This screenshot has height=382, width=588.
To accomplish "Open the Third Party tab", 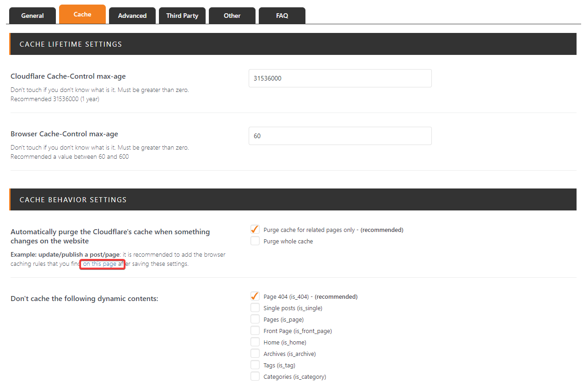I will coord(182,16).
